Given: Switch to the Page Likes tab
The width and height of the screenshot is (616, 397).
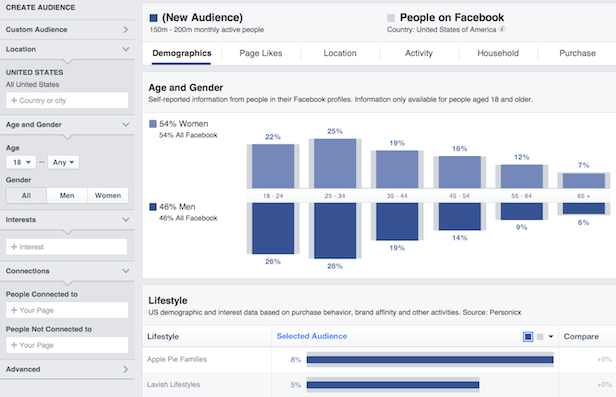Looking at the screenshot, I should 261,53.
